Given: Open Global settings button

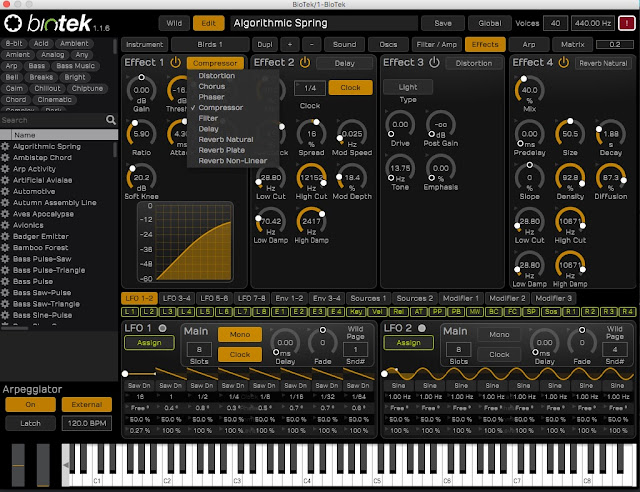Looking at the screenshot, I should 490,23.
